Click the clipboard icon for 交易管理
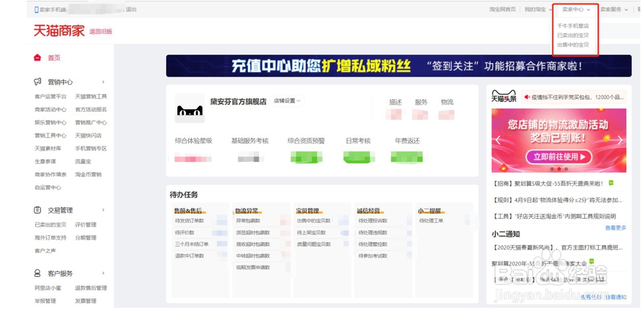This screenshot has width=644, height=317. click(x=37, y=210)
